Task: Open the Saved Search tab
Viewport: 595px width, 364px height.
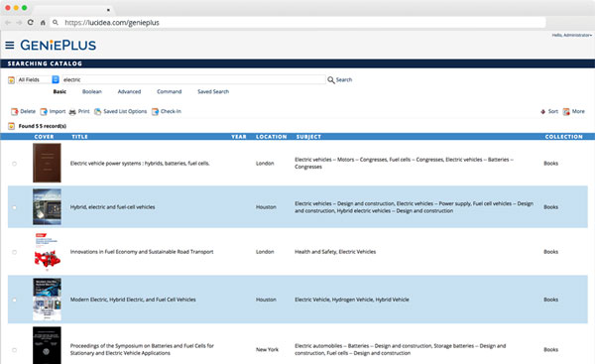Action: click(x=213, y=91)
